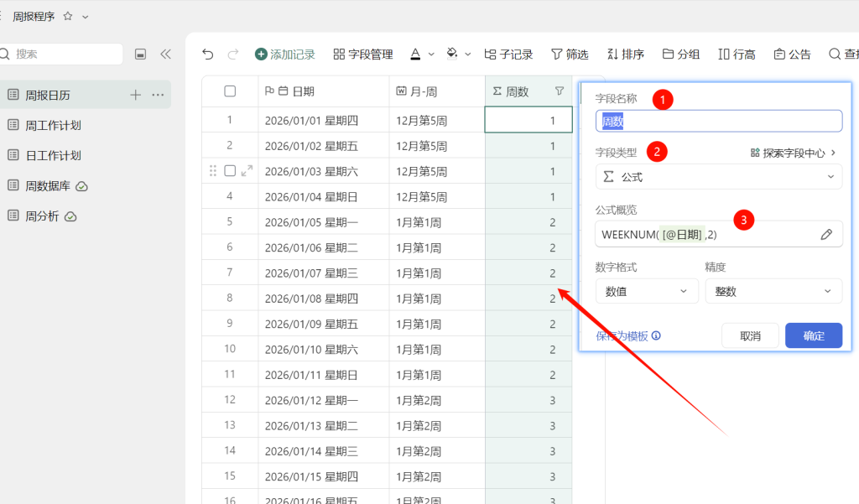The height and width of the screenshot is (504, 859).
Task: Click the font color A icon
Action: (416, 54)
